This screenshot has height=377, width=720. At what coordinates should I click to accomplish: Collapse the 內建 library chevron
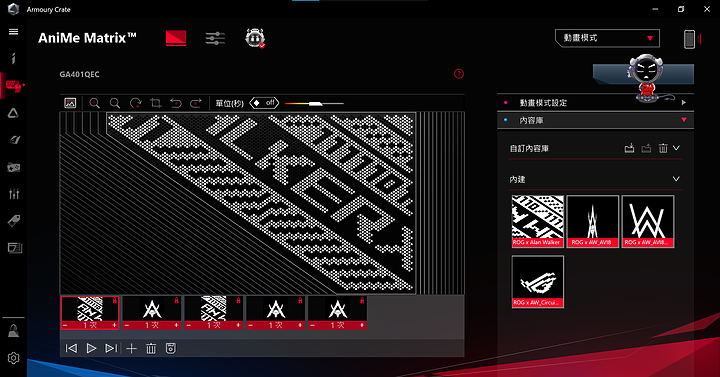[676, 179]
